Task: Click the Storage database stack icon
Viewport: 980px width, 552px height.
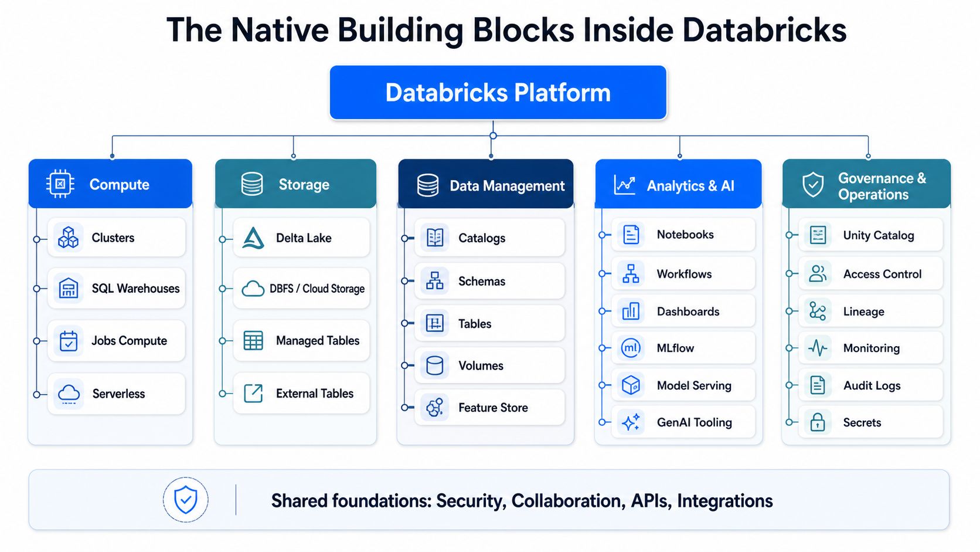Action: pos(252,184)
